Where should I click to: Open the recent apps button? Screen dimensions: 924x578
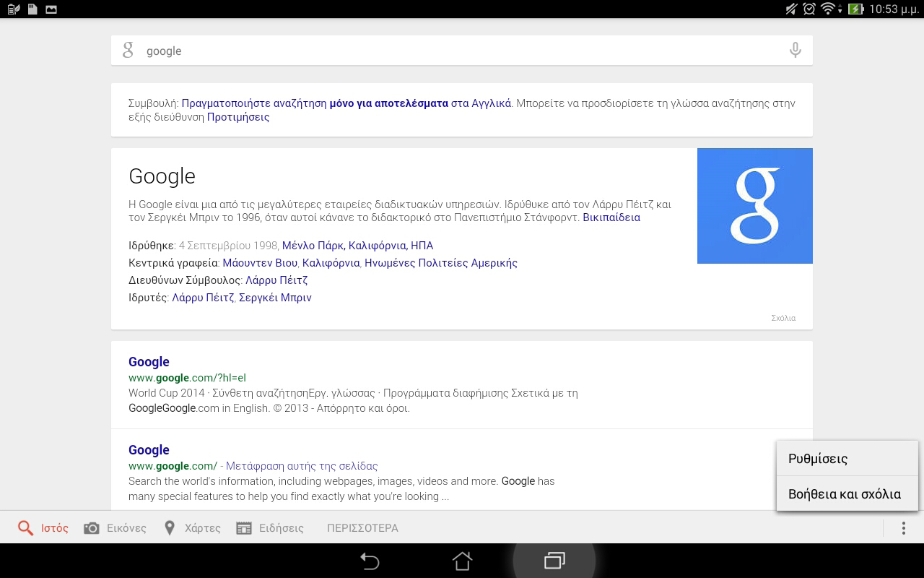pyautogui.click(x=554, y=561)
